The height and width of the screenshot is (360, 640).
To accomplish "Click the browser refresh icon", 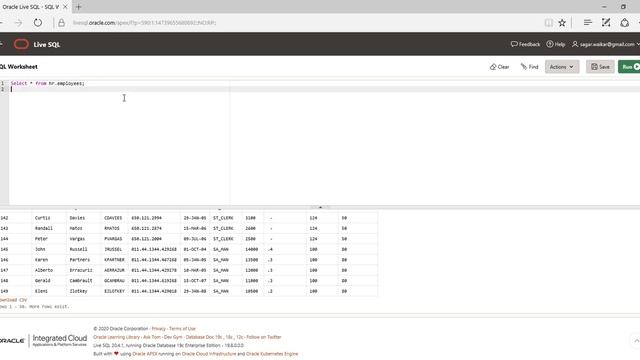I will (x=38, y=23).
